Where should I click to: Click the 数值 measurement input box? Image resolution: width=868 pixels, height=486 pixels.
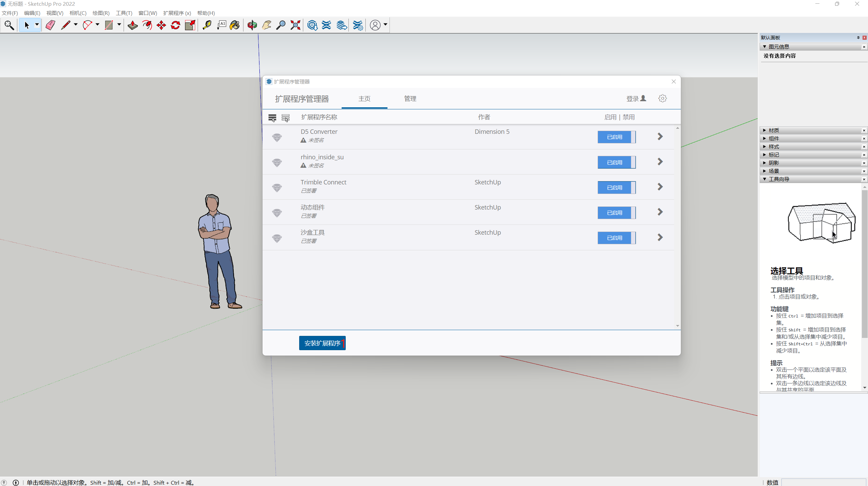tap(824, 482)
